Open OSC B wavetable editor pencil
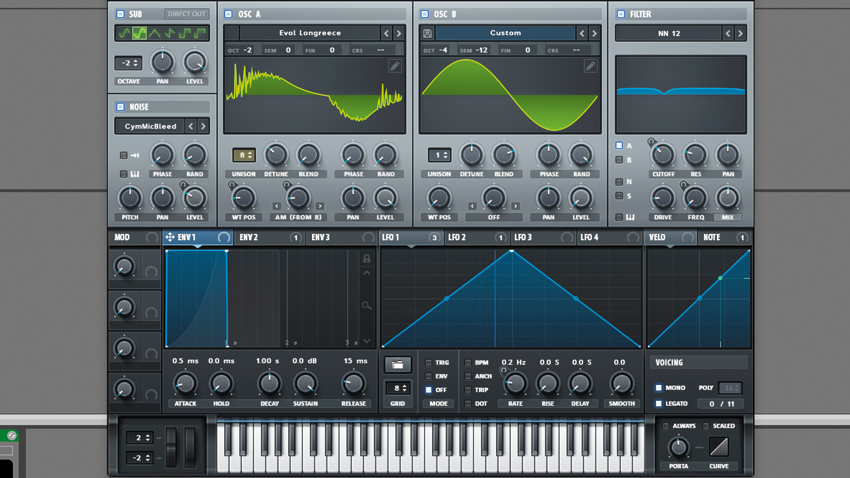Viewport: 850px width, 478px height. click(x=590, y=66)
